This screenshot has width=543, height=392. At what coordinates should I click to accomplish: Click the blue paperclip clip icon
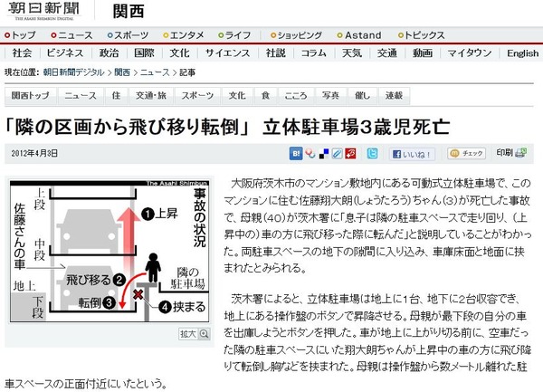click(x=337, y=153)
